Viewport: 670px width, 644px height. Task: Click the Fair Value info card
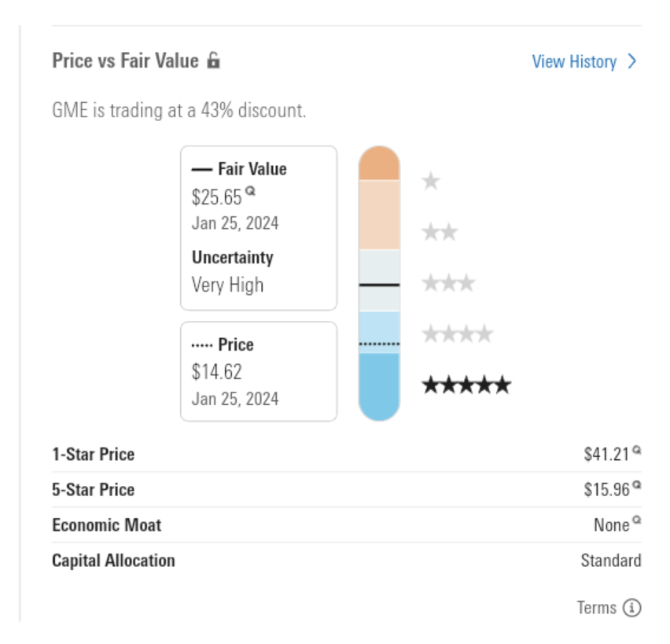pos(259,228)
